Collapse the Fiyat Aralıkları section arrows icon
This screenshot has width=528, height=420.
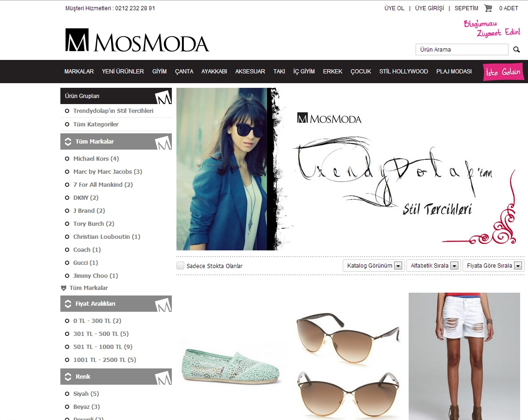pyautogui.click(x=68, y=303)
